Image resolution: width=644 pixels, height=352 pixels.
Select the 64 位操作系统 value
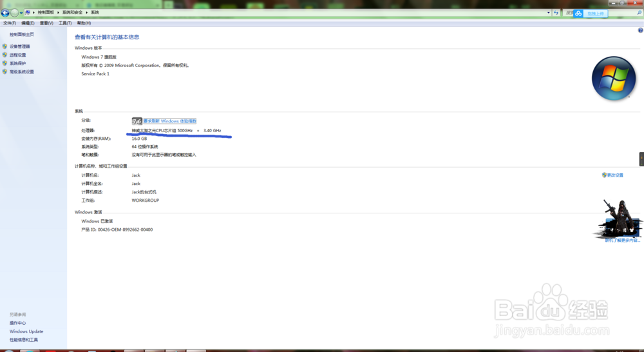tap(145, 146)
